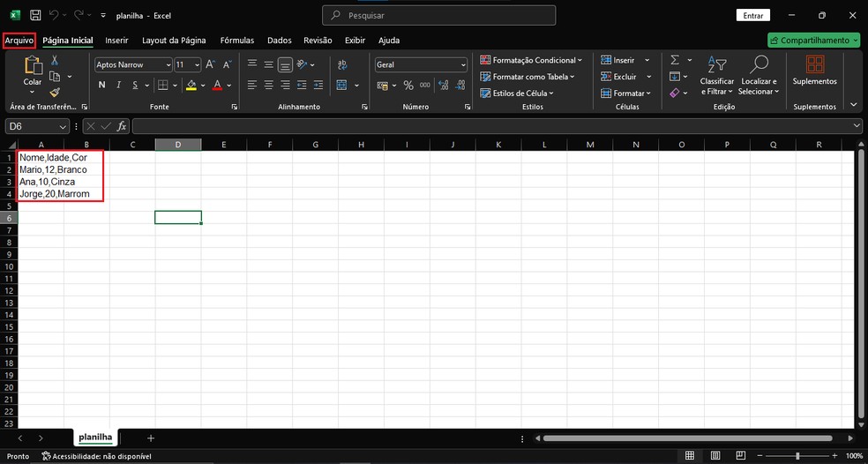This screenshot has height=464, width=868.
Task: Add a new sheet with the plus icon
Action: point(151,438)
